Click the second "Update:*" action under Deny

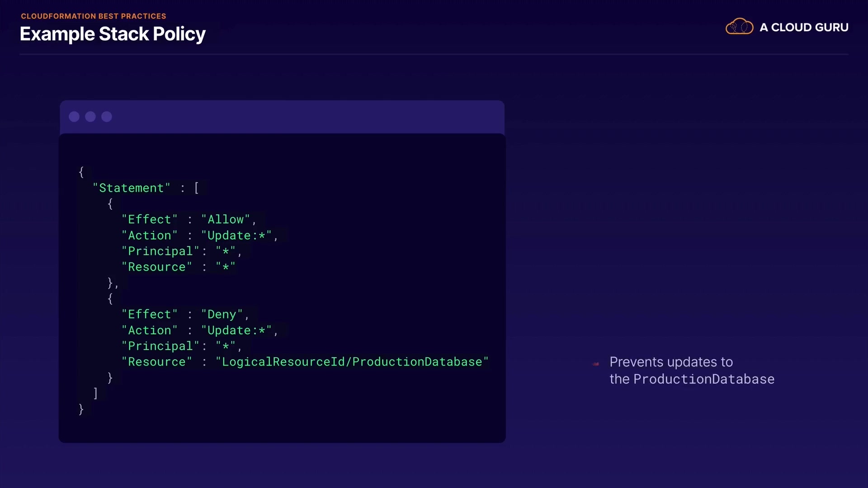point(236,330)
